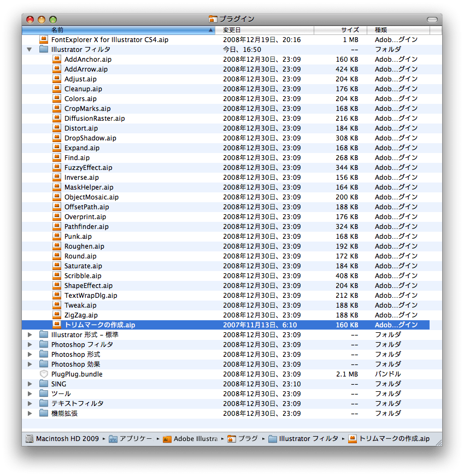Click the バンドル kind of PlugPlug.bundle
Viewport: 464px width, 476px height.
tap(388, 374)
